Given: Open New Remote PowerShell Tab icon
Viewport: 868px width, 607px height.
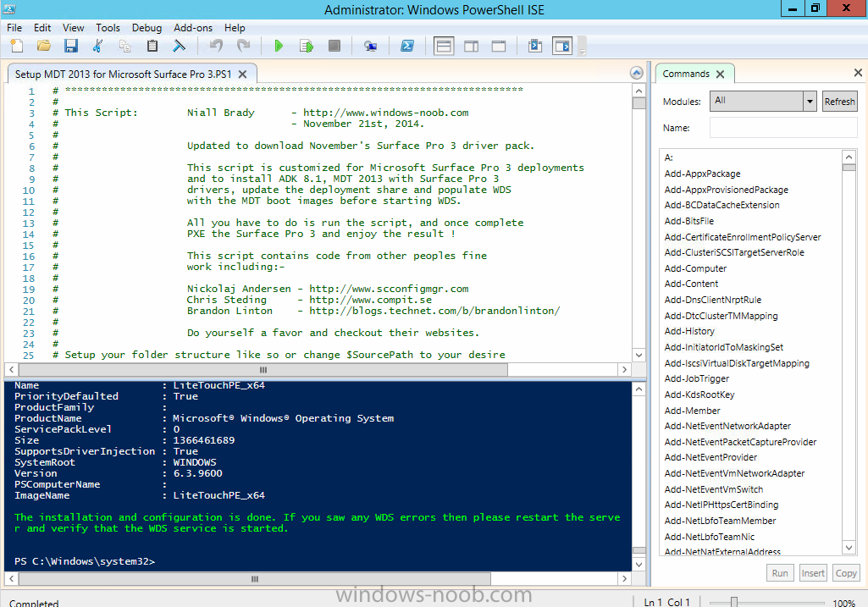Looking at the screenshot, I should [x=370, y=46].
